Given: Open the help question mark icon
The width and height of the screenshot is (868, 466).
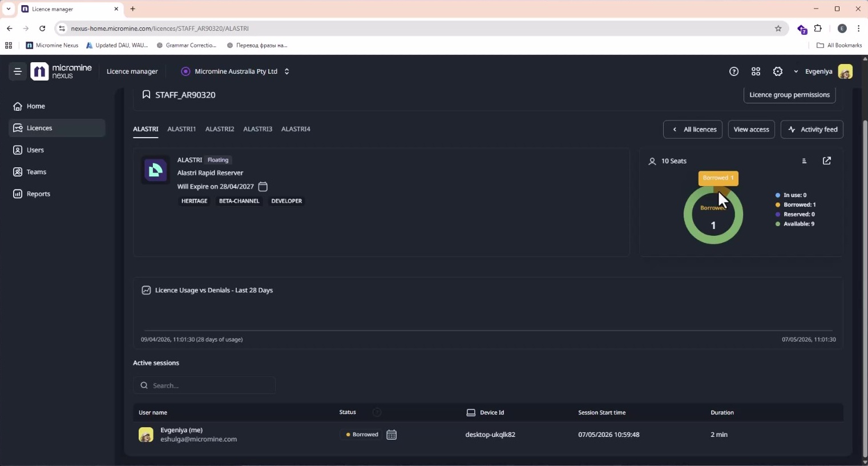Looking at the screenshot, I should (x=734, y=71).
